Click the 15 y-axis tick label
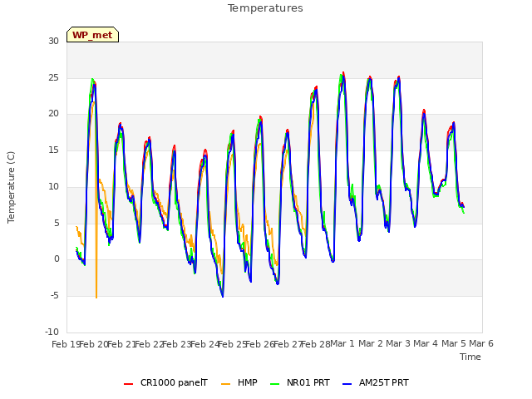The height and width of the screenshot is (399, 532). 53,150
